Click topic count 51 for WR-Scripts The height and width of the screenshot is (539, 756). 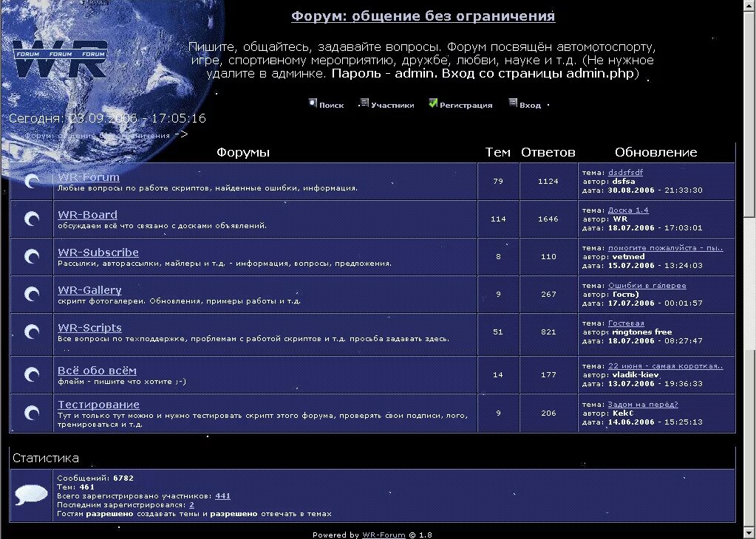498,332
